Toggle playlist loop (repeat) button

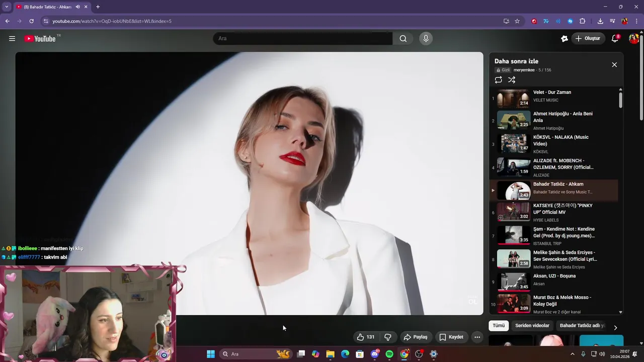499,80
